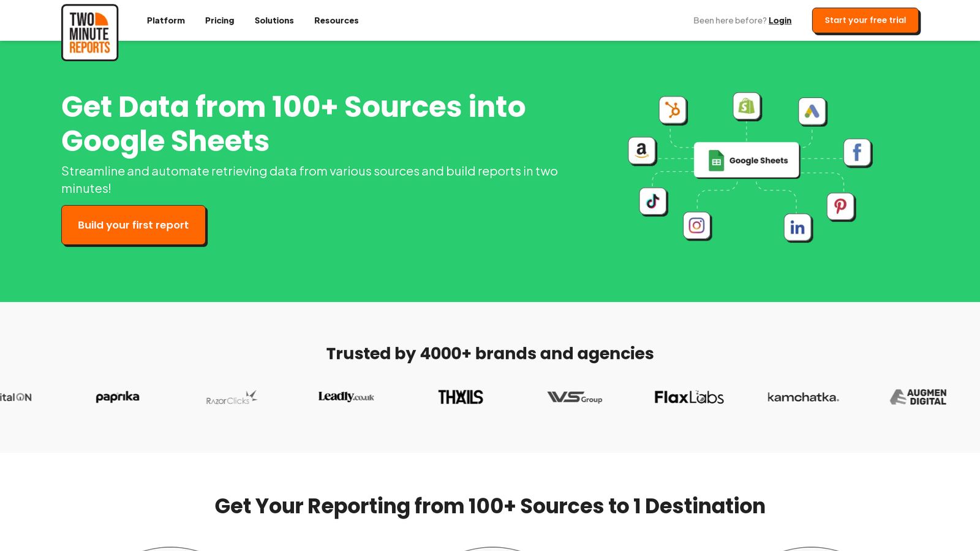Click the TikTok icon
980x551 pixels.
[653, 201]
